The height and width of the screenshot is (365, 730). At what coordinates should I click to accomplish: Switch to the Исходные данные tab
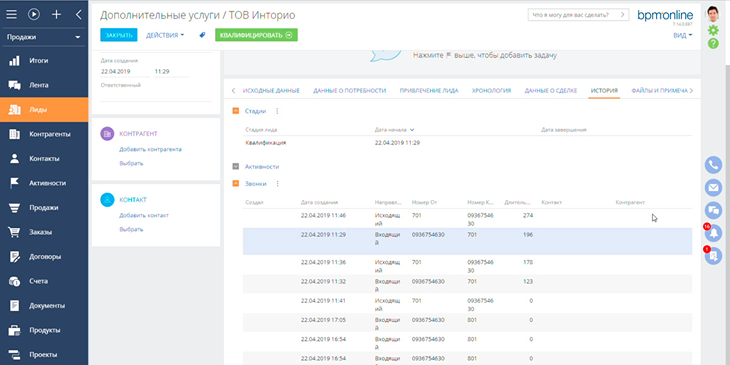[271, 91]
